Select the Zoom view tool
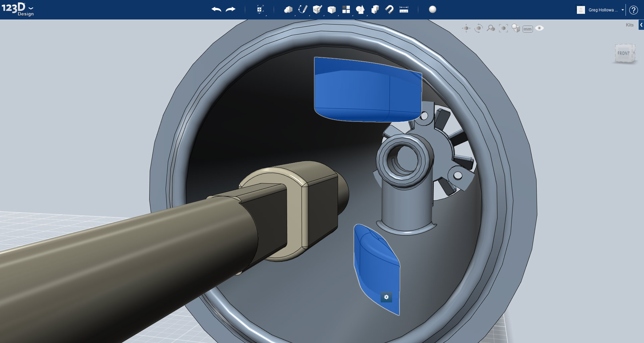 pos(491,28)
